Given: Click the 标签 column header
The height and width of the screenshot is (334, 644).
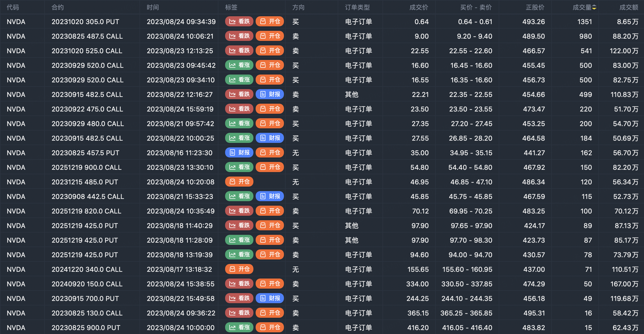Looking at the screenshot, I should point(231,8).
